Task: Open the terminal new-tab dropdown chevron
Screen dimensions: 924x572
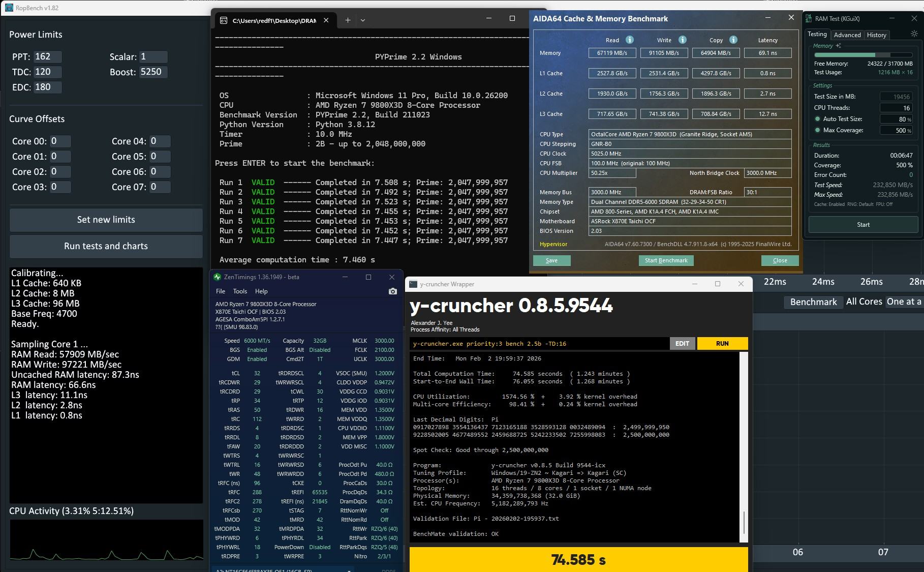Action: pos(363,20)
